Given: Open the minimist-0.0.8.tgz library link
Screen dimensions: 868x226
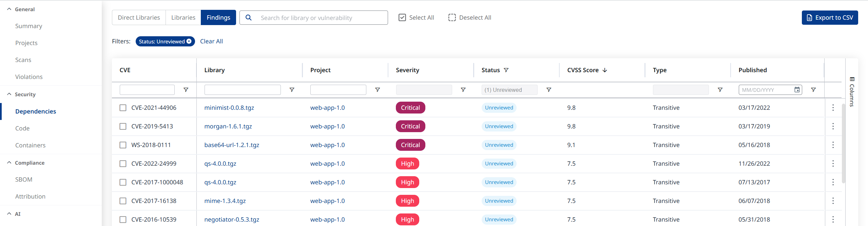Looking at the screenshot, I should pyautogui.click(x=229, y=108).
